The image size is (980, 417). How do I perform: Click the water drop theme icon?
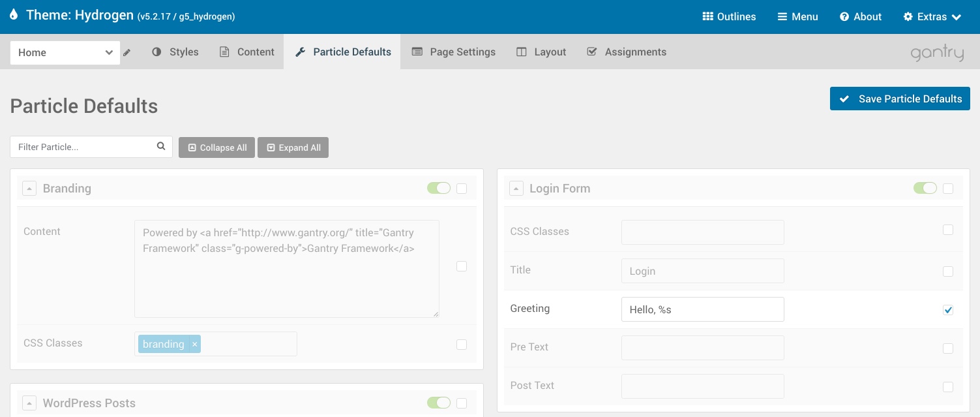pos(14,16)
